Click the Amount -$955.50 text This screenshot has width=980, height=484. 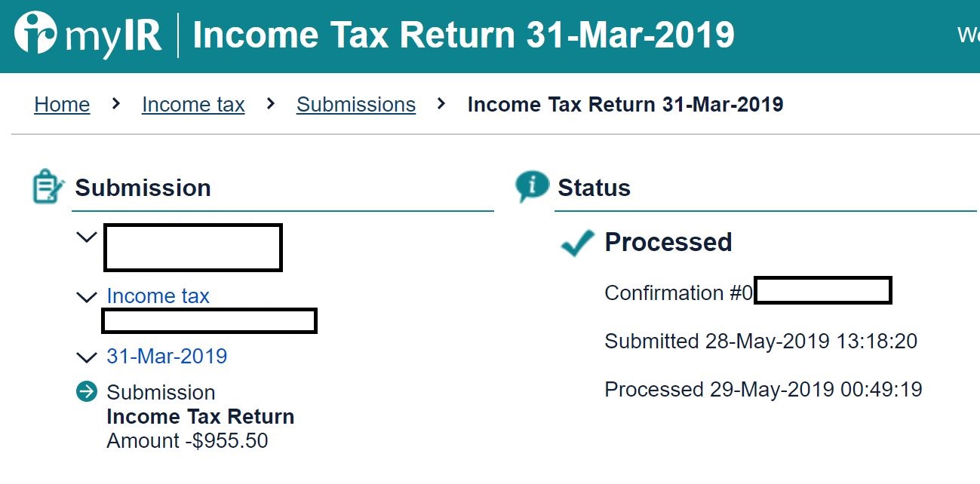pos(187,441)
